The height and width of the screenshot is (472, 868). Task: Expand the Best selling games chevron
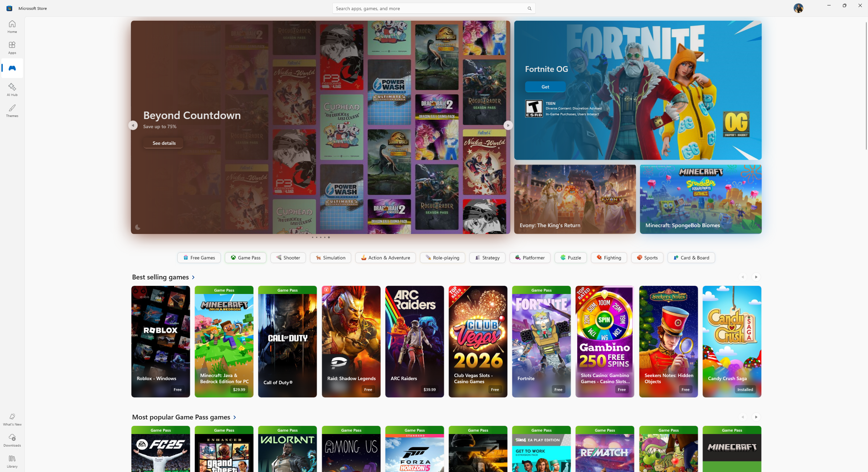(193, 277)
